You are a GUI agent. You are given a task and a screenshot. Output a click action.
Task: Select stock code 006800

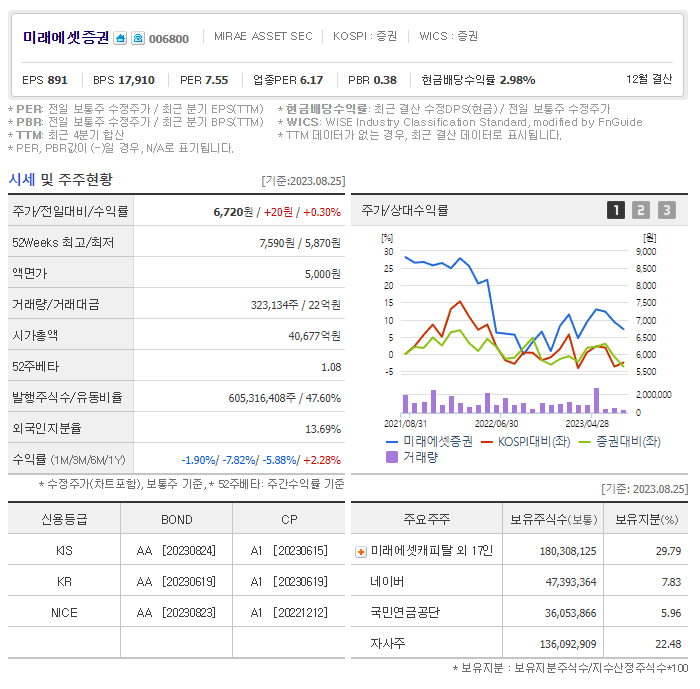click(169, 39)
